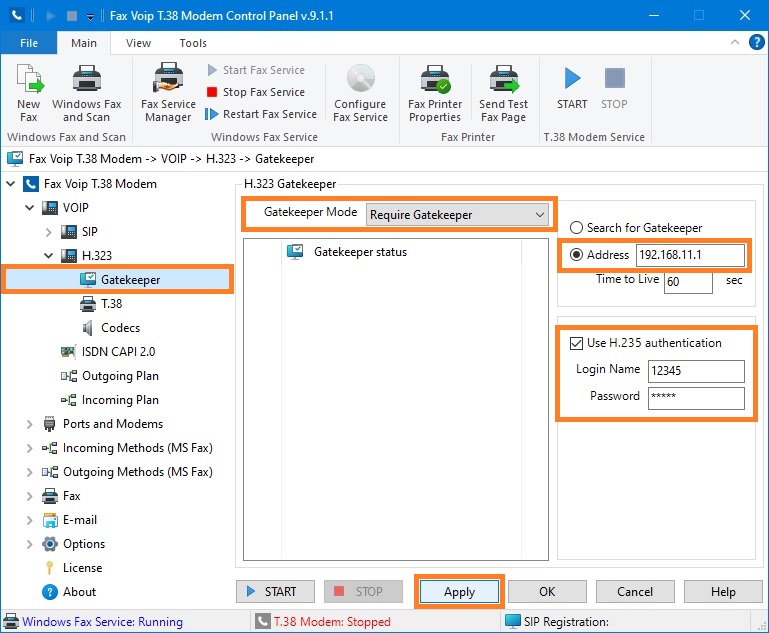The height and width of the screenshot is (633, 769).
Task: Collapse Fax Voip T.38 Modem tree root
Action: coord(10,184)
